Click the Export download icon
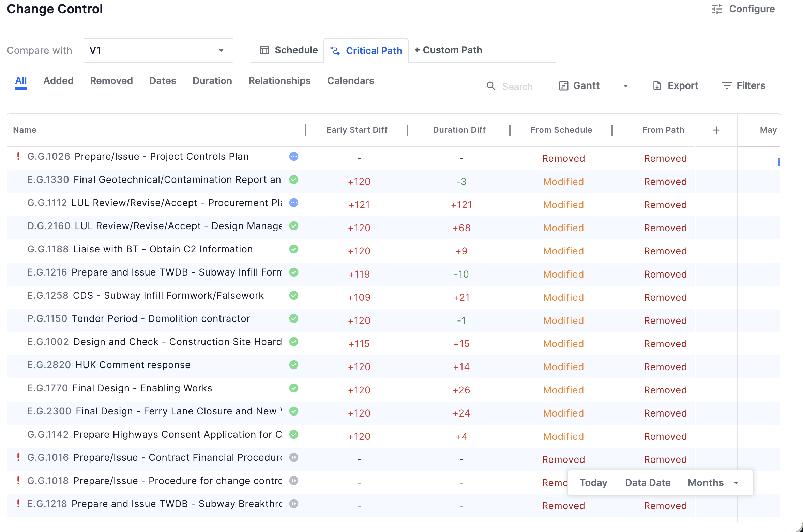803x532 pixels. coord(657,86)
